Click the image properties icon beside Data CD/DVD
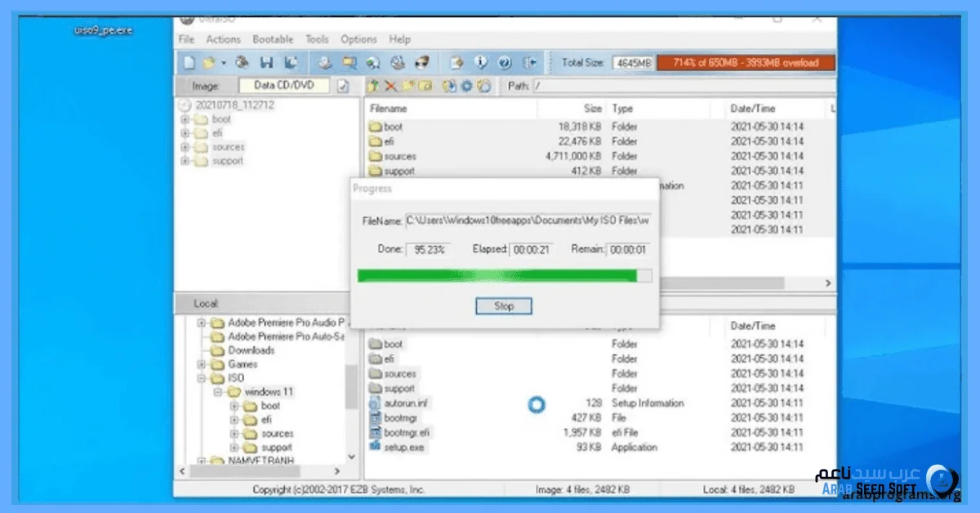 coord(344,86)
